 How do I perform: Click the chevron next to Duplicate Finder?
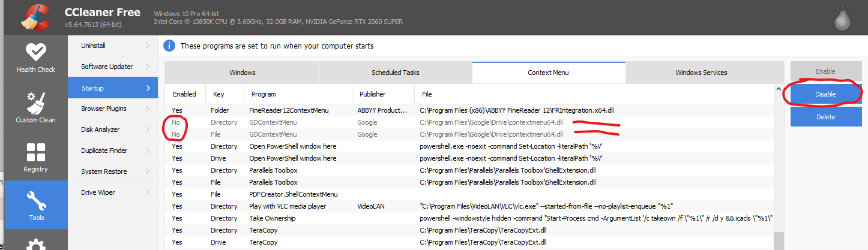click(x=148, y=150)
